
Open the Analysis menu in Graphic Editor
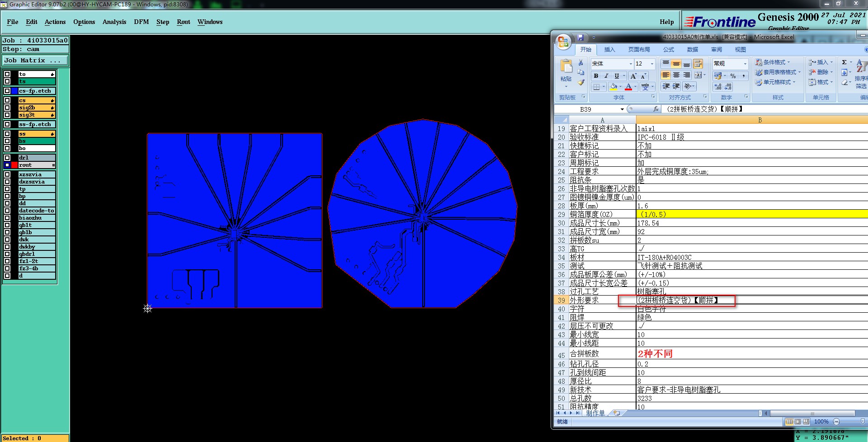(x=114, y=22)
